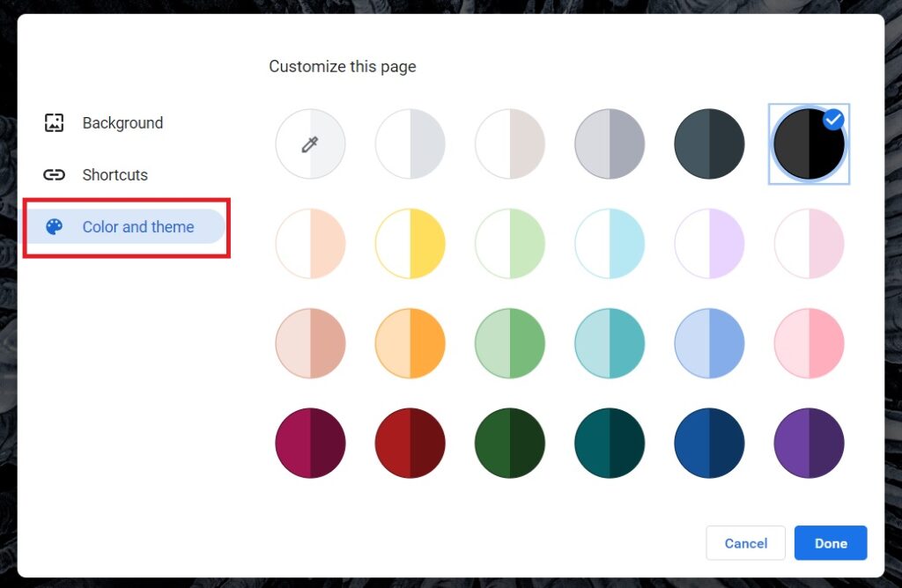902x588 pixels.
Task: Select the orange two-tone theme
Action: point(410,343)
